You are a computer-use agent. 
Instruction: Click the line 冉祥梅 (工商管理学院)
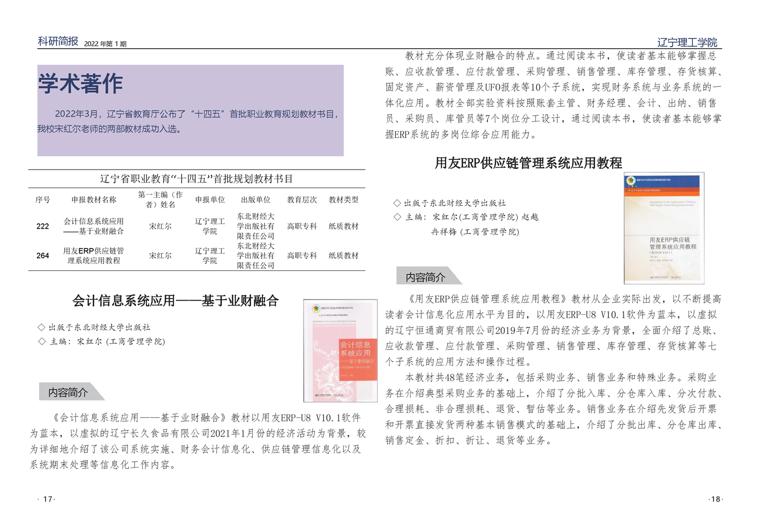(475, 232)
